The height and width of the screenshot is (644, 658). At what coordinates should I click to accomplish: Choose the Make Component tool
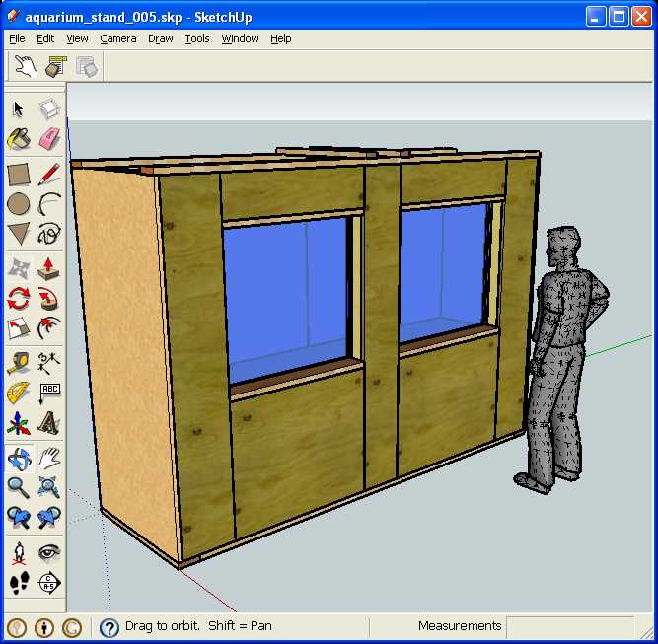pos(49,109)
